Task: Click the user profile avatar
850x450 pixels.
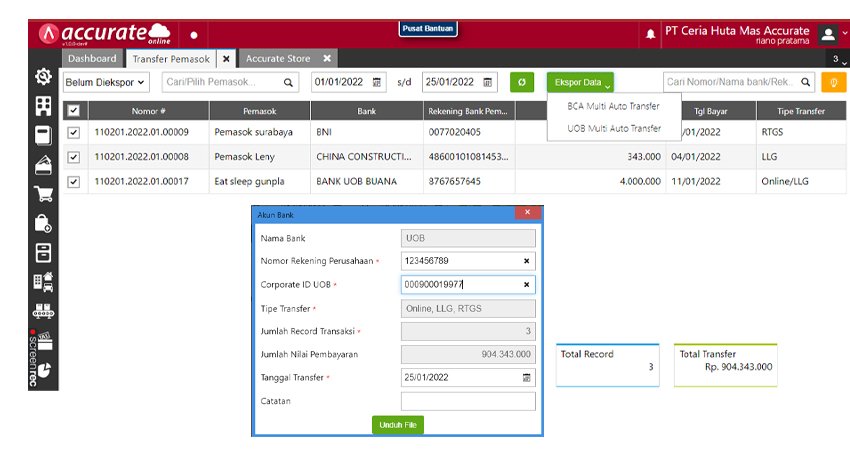Action: [828, 34]
